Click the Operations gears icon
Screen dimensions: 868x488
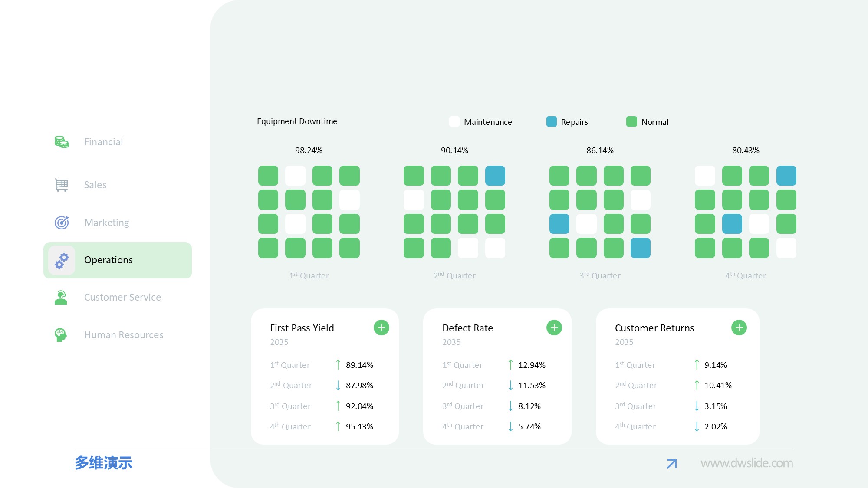[61, 260]
